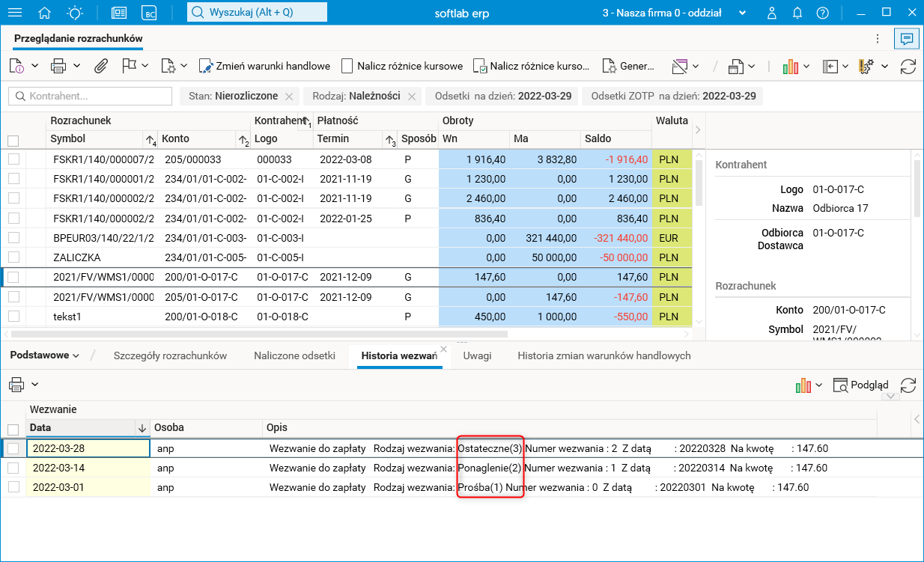This screenshot has width=924, height=562.
Task: Click the notifications bell icon
Action: coord(797,13)
